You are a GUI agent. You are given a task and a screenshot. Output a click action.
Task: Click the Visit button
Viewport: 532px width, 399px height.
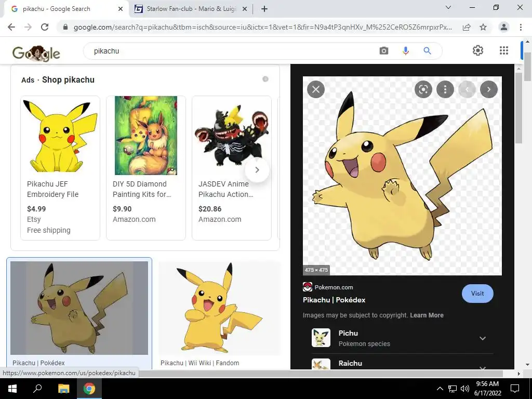[477, 294]
